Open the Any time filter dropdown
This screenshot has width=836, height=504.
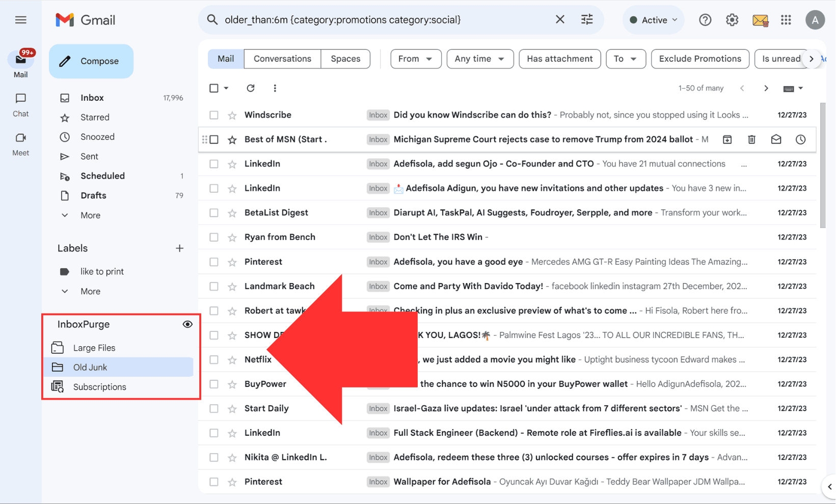(479, 59)
